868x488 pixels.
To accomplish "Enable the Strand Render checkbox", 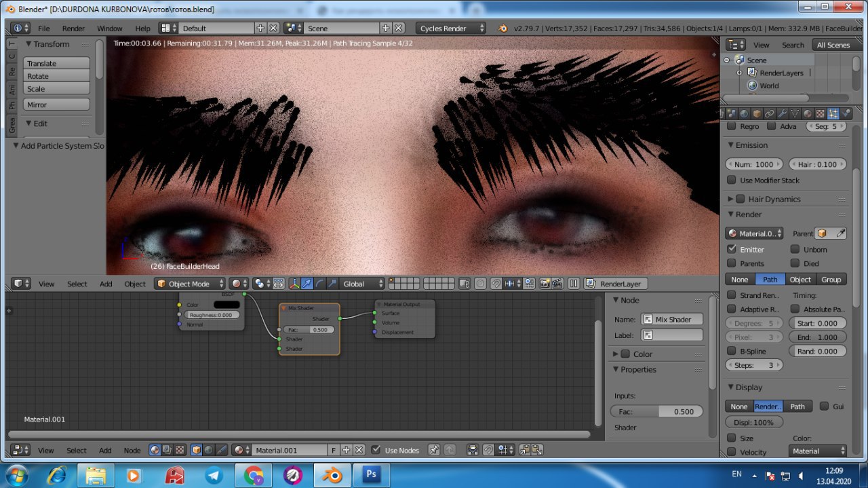I will (x=732, y=295).
